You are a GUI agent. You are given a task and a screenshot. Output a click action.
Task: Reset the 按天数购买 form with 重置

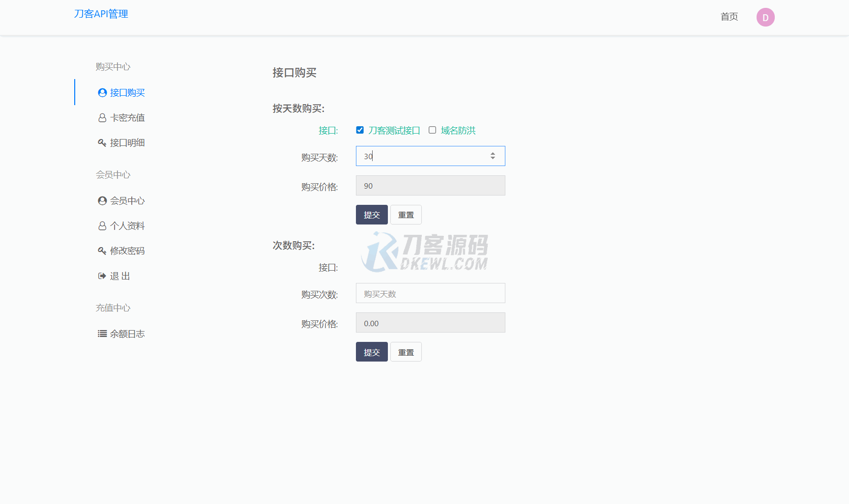point(406,215)
